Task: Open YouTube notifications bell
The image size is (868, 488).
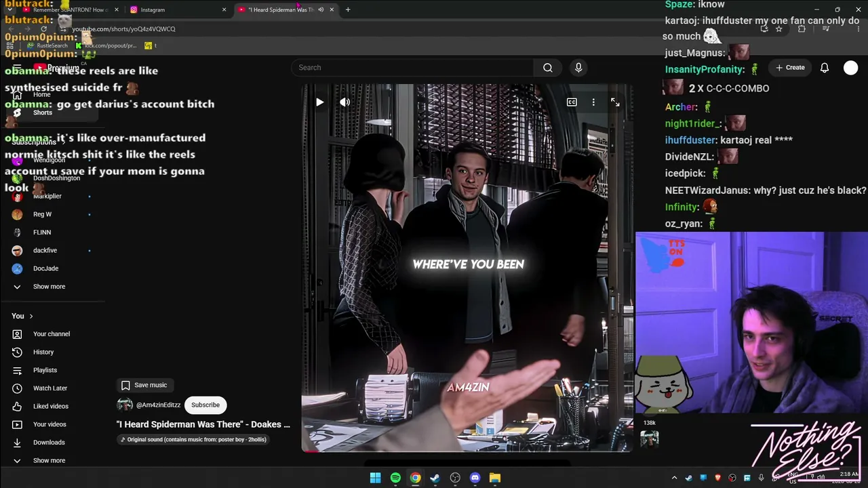Action: (825, 68)
